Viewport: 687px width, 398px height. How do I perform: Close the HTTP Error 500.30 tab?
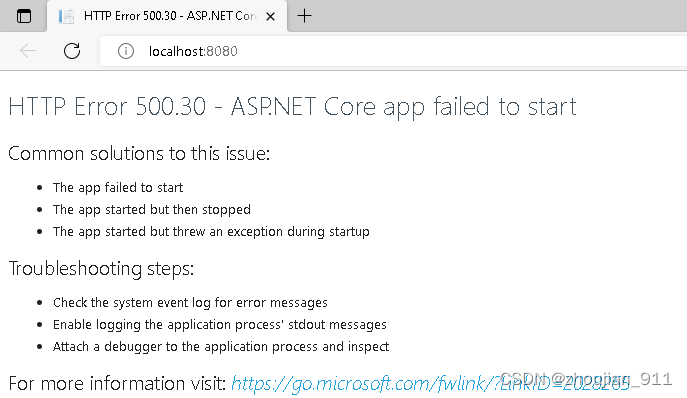pyautogui.click(x=270, y=17)
